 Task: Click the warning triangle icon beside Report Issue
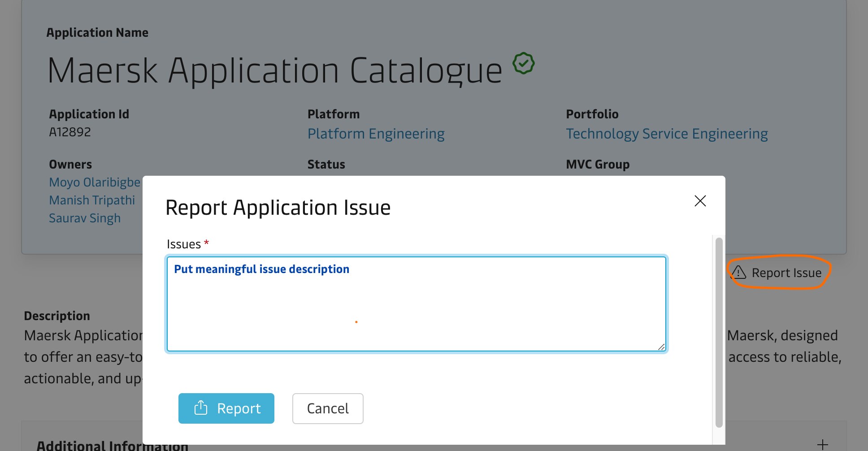tap(738, 272)
